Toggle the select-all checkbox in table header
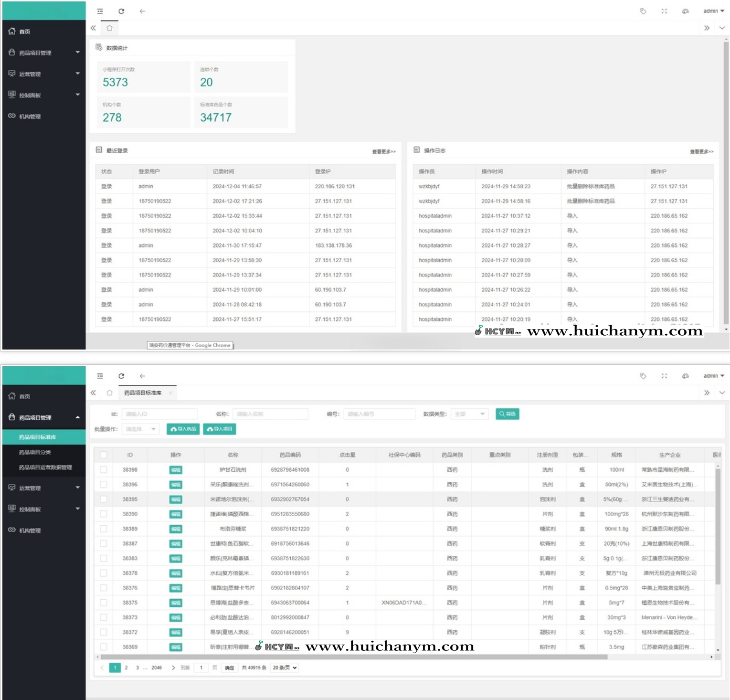This screenshot has height=700, width=730. click(x=104, y=455)
